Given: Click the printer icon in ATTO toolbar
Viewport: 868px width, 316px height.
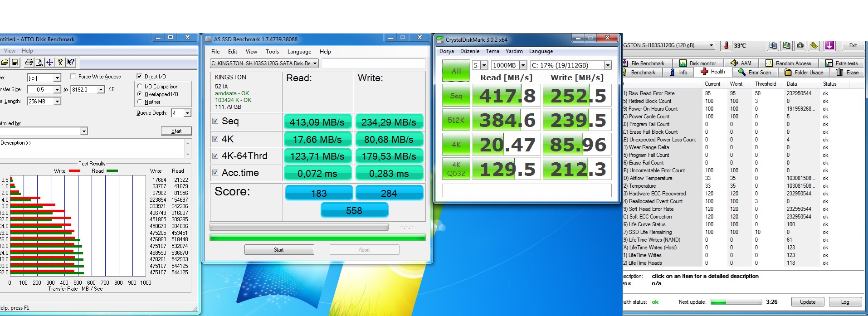Looking at the screenshot, I should [x=29, y=62].
